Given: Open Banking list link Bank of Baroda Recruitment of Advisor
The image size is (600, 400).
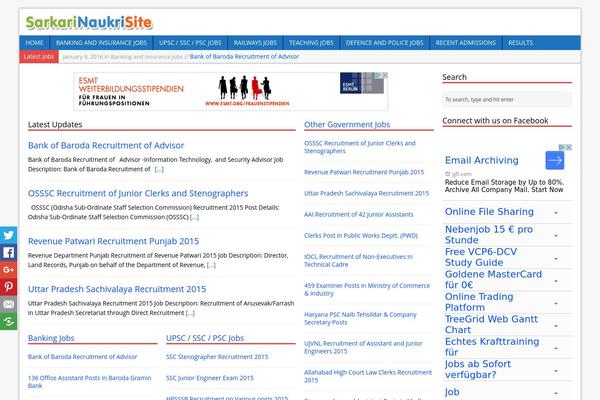Looking at the screenshot, I should (82, 357).
